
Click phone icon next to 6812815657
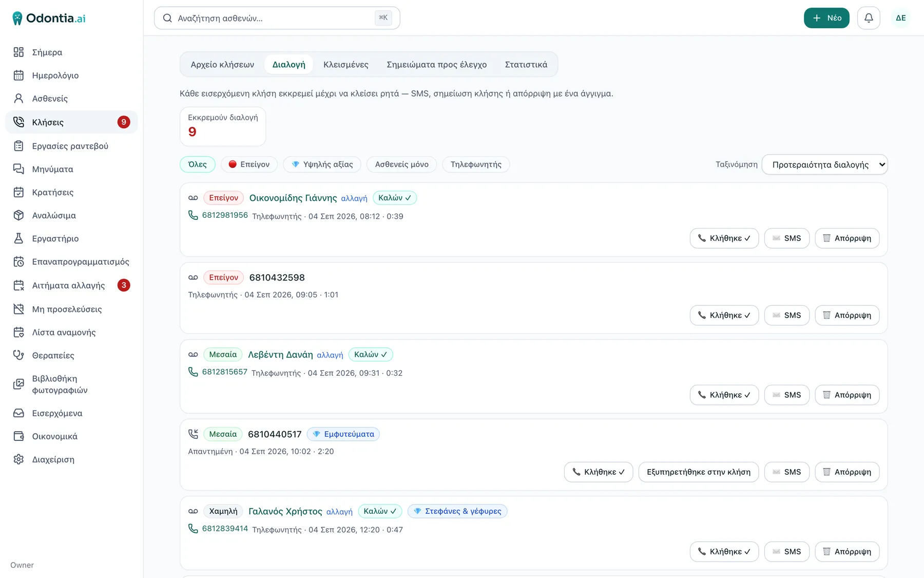193,372
